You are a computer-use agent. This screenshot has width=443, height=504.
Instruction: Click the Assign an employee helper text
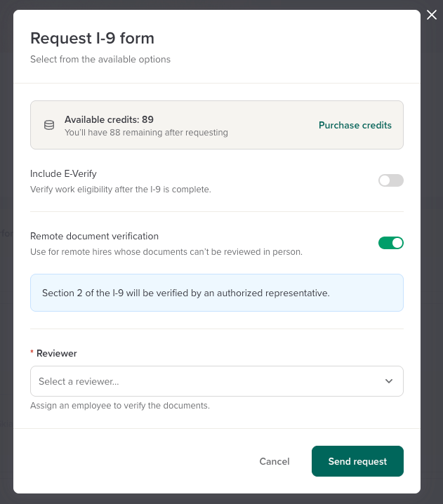119,405
